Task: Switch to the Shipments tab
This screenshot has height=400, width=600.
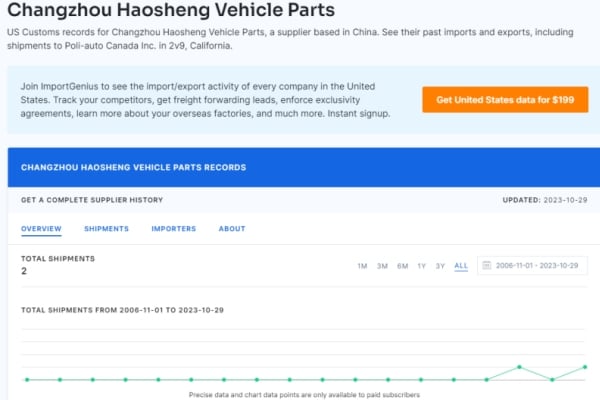Action: point(106,229)
